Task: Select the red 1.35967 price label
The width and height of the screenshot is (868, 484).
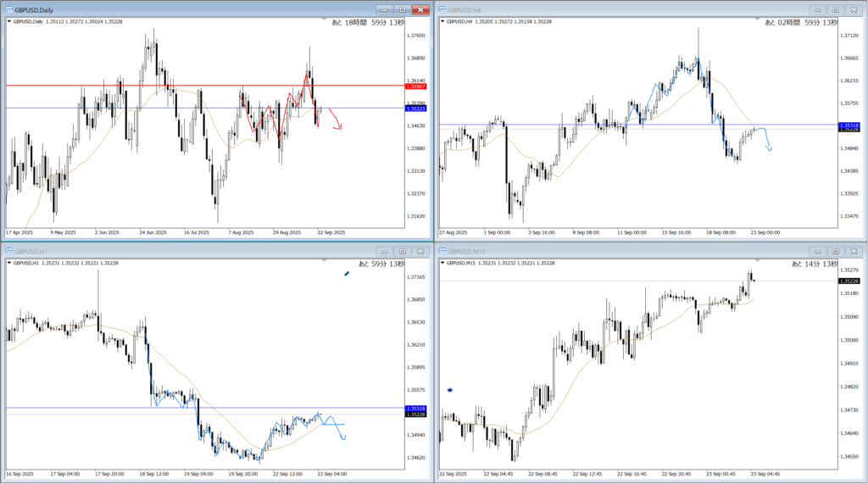Action: (x=416, y=86)
